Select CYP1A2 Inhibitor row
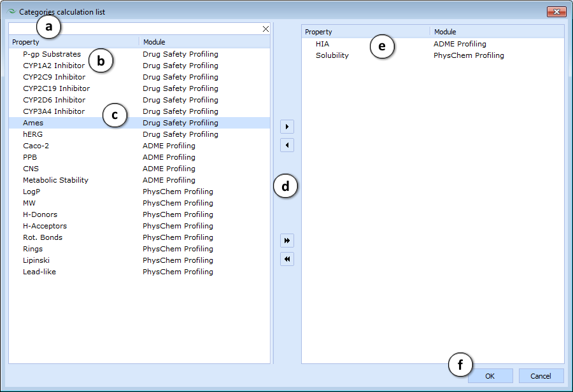573x392 pixels. (x=139, y=66)
